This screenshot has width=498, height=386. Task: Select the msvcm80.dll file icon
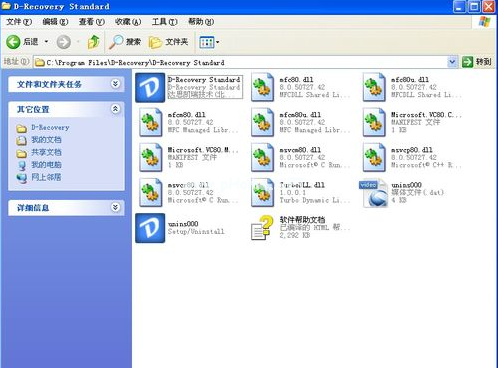click(x=262, y=157)
